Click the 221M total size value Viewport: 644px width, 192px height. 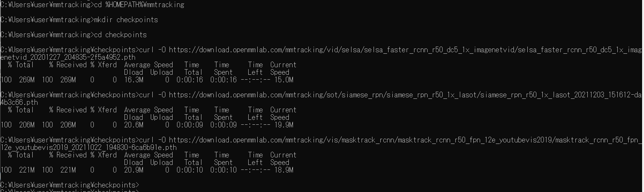pyautogui.click(x=27, y=170)
